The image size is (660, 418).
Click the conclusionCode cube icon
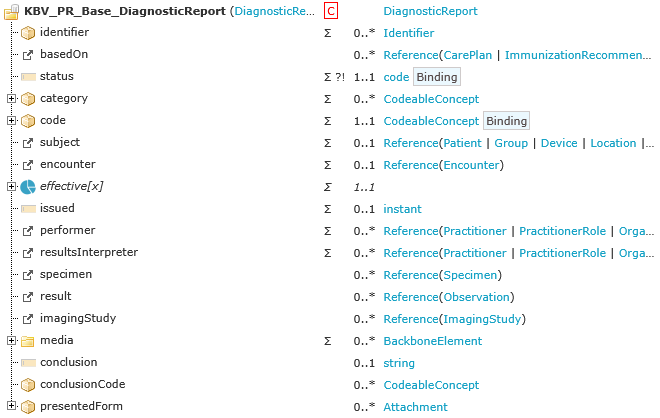point(28,385)
